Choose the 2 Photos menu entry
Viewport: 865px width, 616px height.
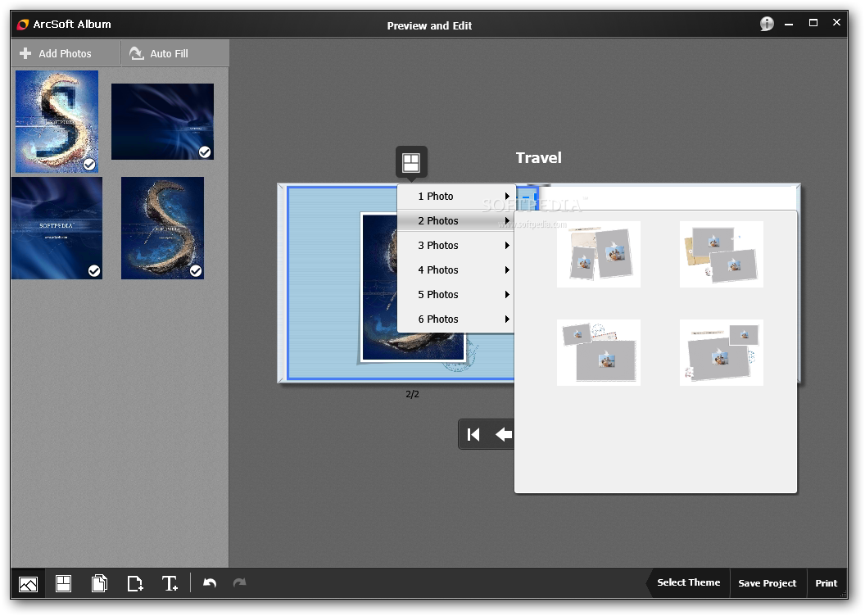tap(456, 220)
